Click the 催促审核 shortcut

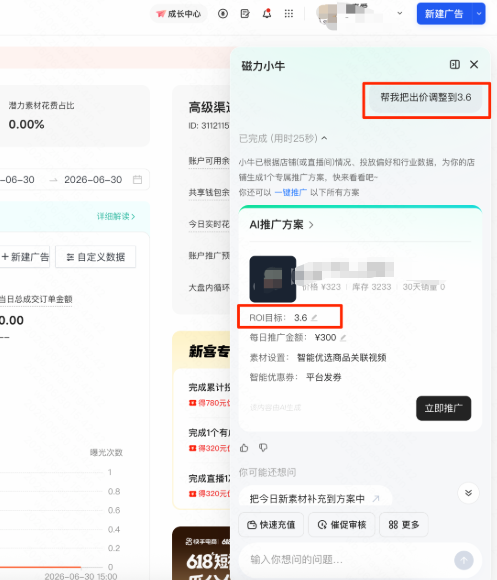point(342,525)
